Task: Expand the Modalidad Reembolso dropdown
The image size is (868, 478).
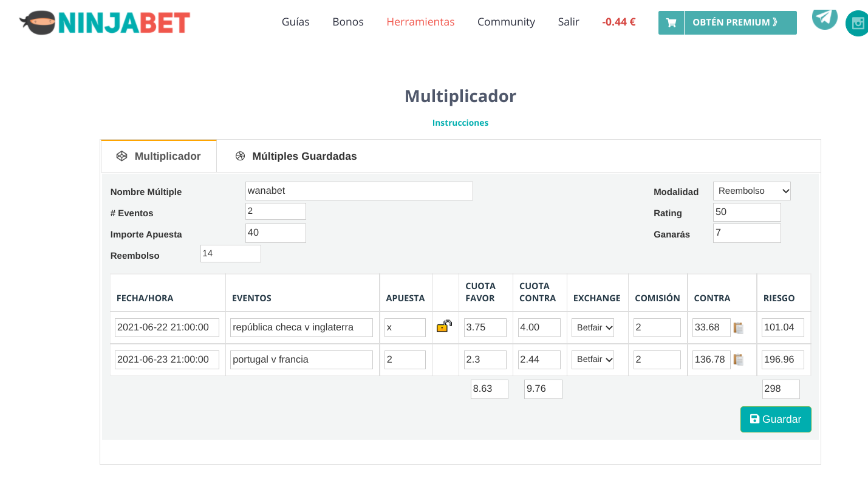Action: click(752, 191)
